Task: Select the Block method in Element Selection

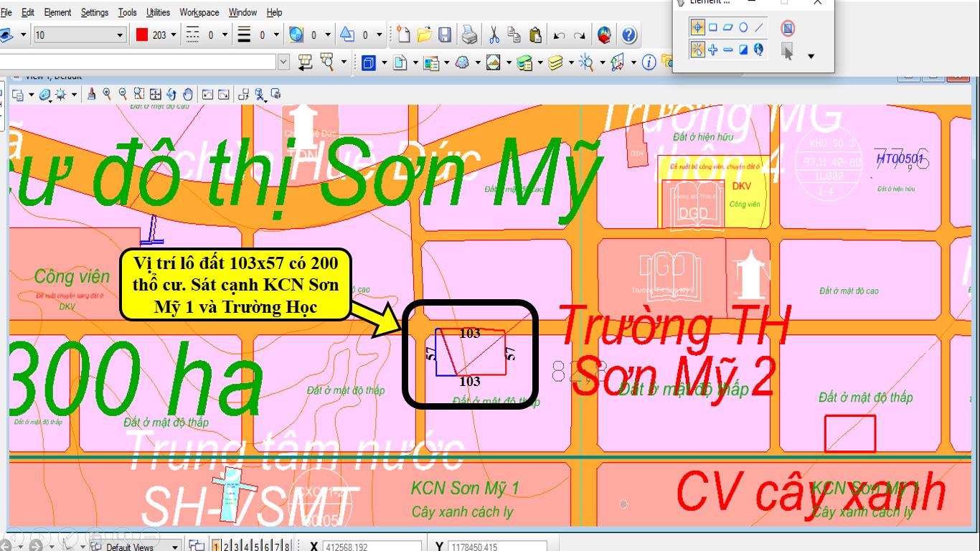Action: click(x=713, y=27)
